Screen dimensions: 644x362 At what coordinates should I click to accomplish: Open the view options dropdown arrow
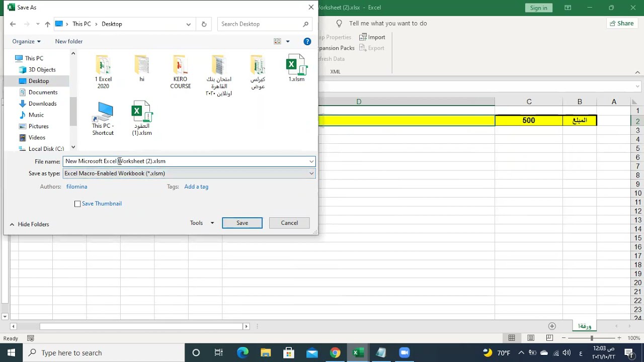pyautogui.click(x=288, y=41)
